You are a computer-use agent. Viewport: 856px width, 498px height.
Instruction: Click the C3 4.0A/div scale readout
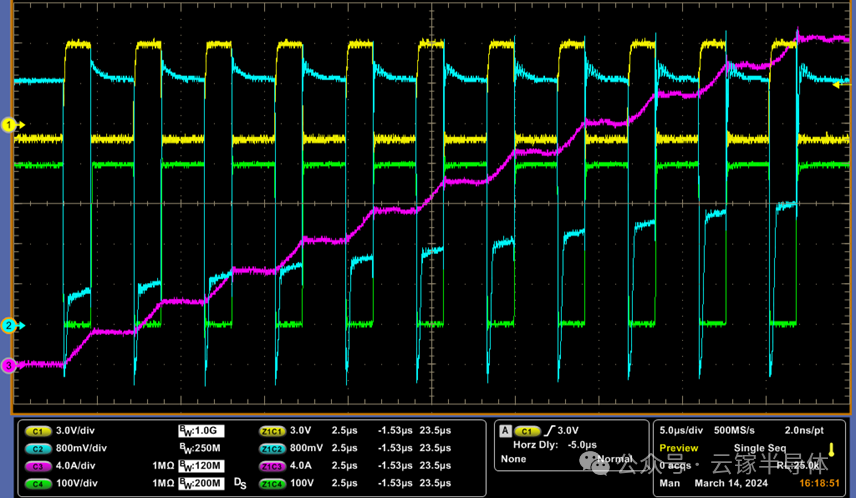75,466
